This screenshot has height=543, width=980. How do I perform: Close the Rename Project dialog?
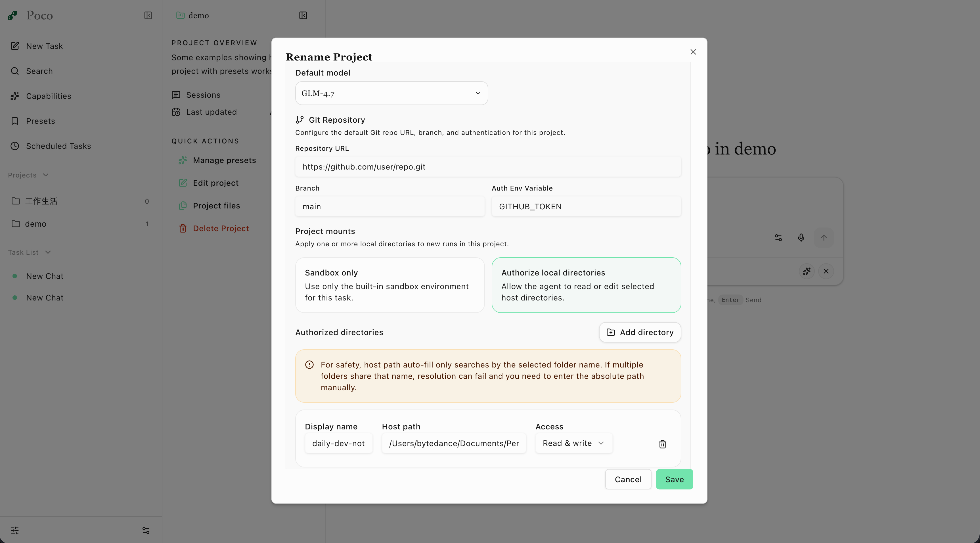coord(693,52)
